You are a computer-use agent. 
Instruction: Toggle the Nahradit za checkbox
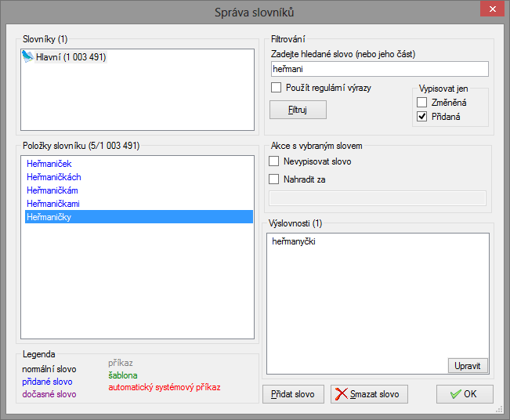click(274, 179)
